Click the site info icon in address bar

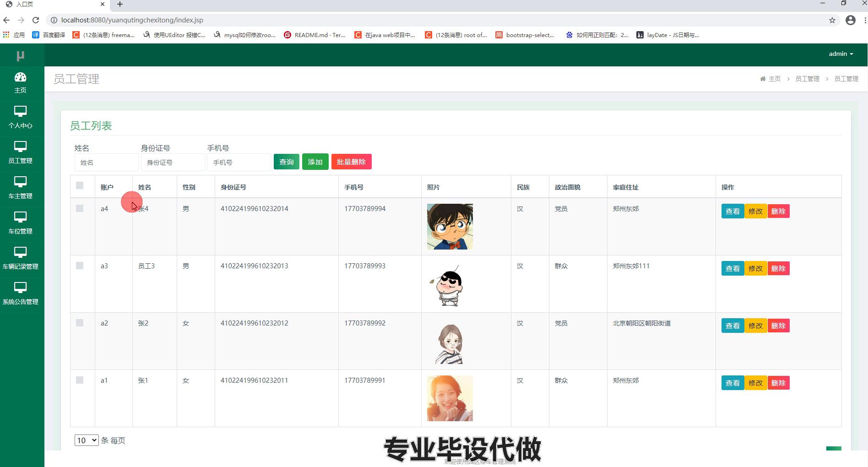[x=54, y=20]
